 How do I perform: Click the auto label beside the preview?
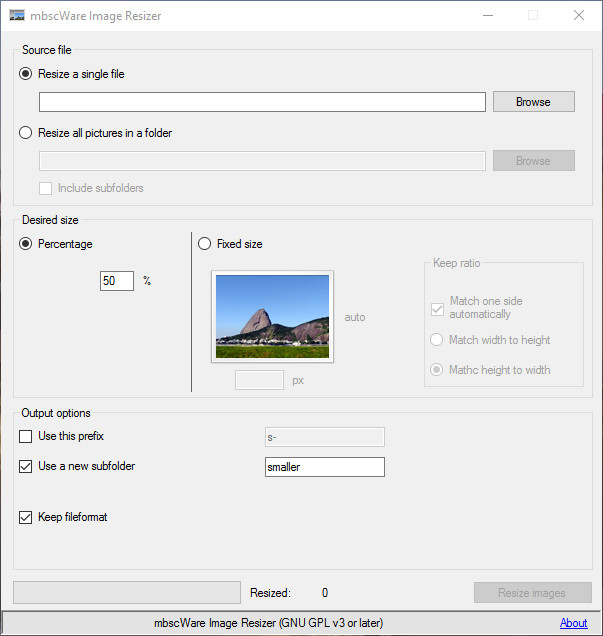tap(355, 317)
